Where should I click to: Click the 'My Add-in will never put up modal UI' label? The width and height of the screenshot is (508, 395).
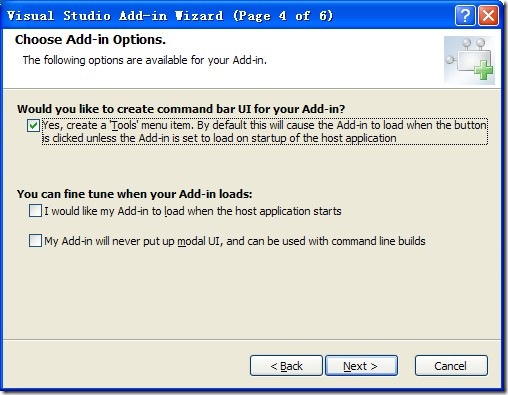[x=235, y=241]
